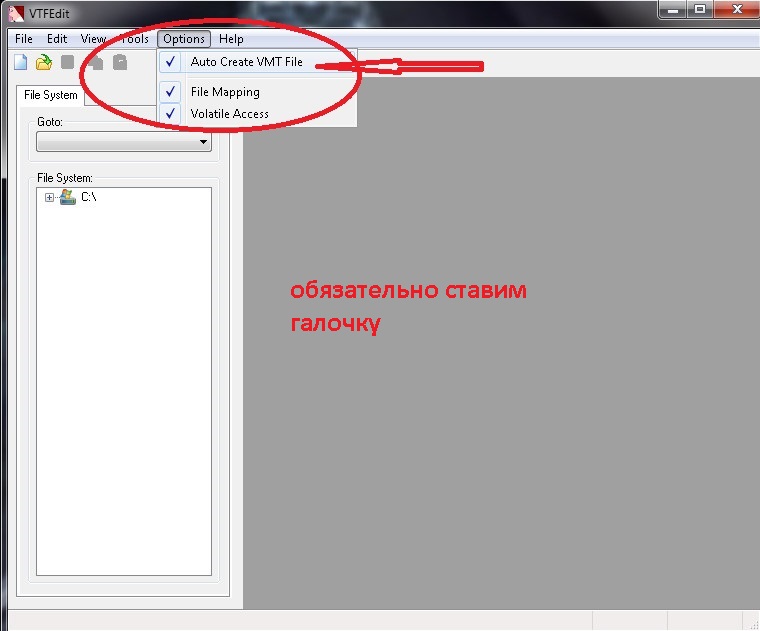Select the File System tab
Image resolution: width=760 pixels, height=631 pixels.
[50, 95]
